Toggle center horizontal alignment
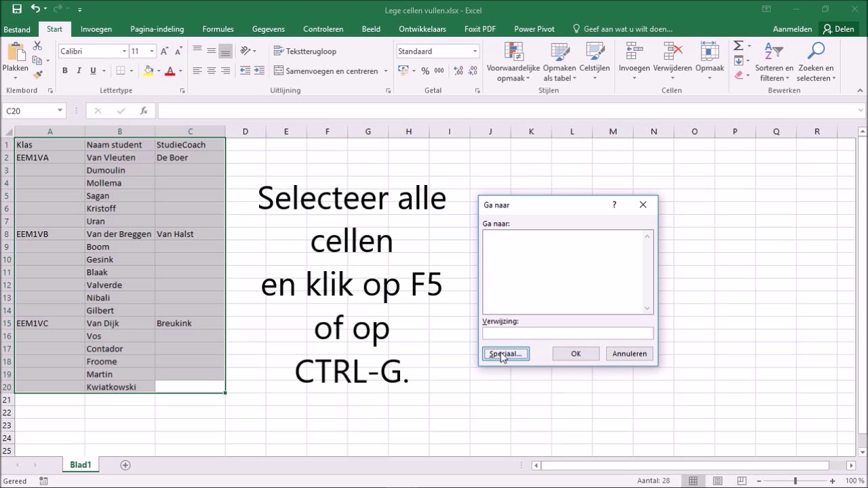This screenshot has height=488, width=868. [x=212, y=70]
